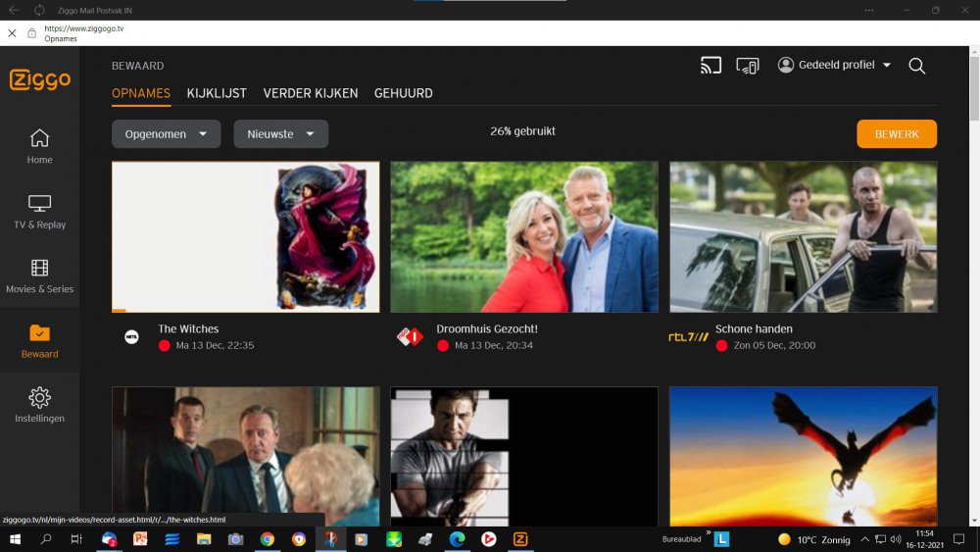This screenshot has width=980, height=552.
Task: Open the Droomhuis Gezocht! thumbnail
Action: pos(523,237)
